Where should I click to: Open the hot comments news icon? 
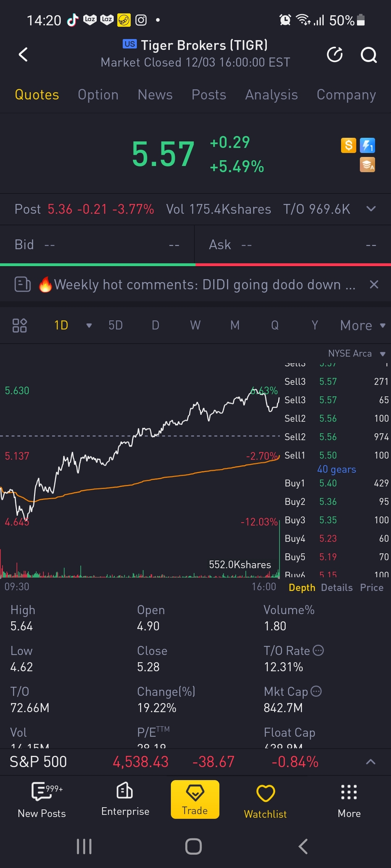(22, 284)
